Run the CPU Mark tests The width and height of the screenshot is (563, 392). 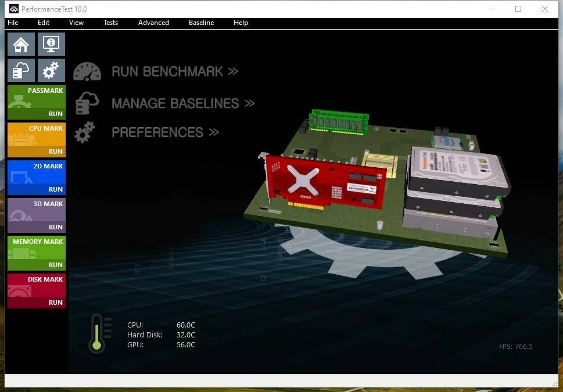[37, 152]
